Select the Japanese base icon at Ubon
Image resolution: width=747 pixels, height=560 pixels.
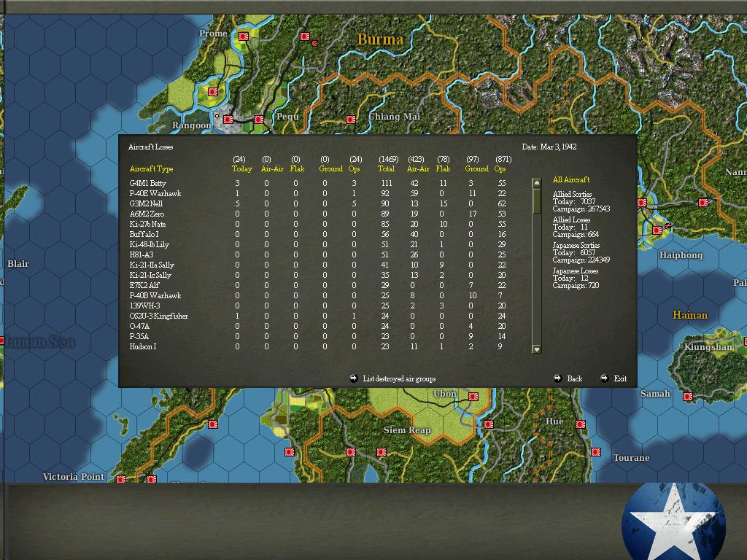pos(473,396)
